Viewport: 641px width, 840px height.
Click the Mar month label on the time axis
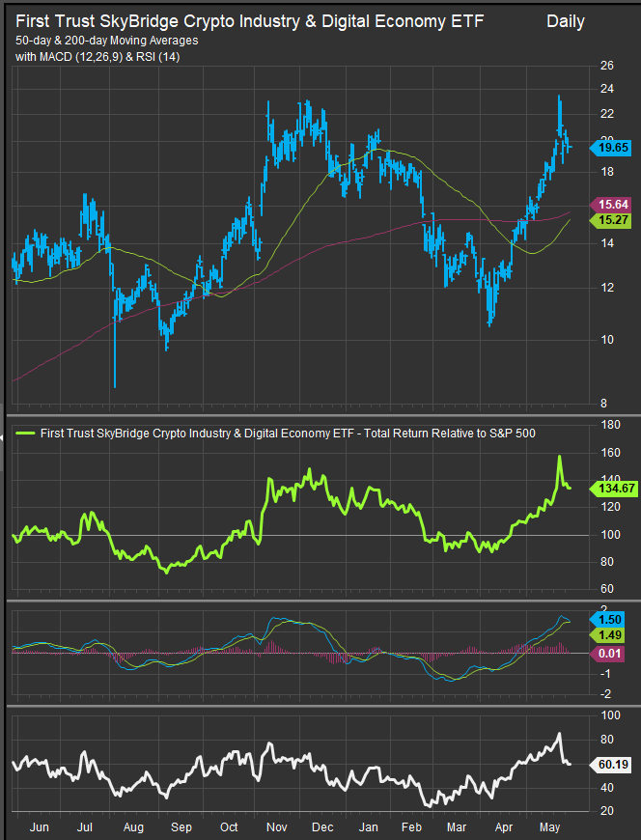pos(457,827)
